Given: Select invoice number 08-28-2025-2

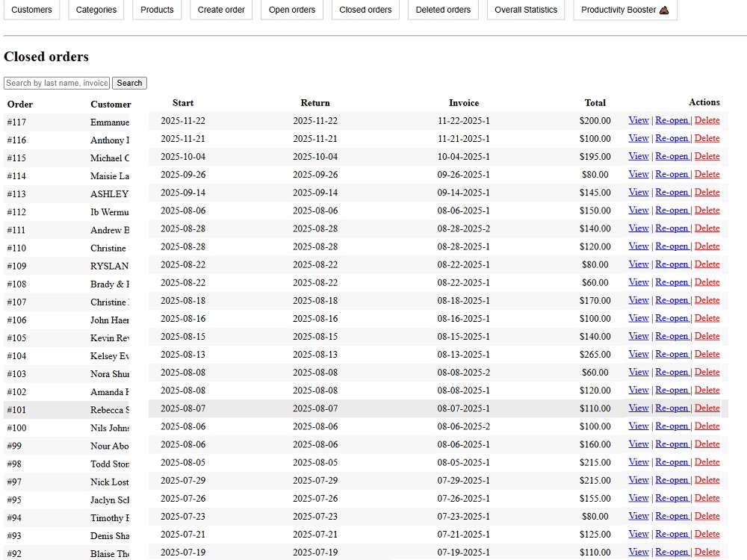Looking at the screenshot, I should [x=464, y=228].
